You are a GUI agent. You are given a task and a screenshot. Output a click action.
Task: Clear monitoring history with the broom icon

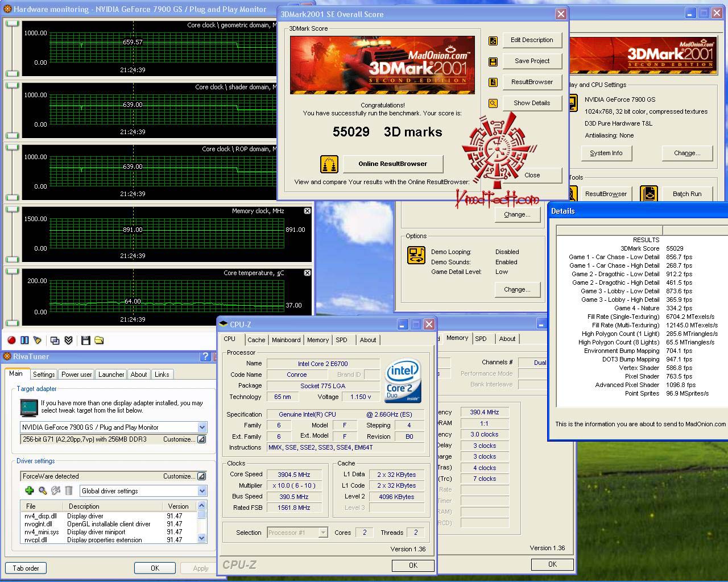[x=38, y=340]
